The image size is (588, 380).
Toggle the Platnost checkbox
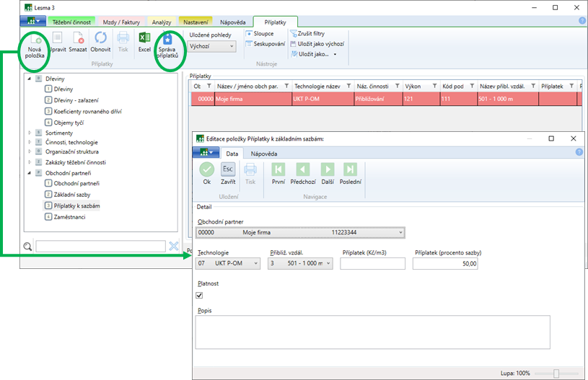pyautogui.click(x=200, y=295)
